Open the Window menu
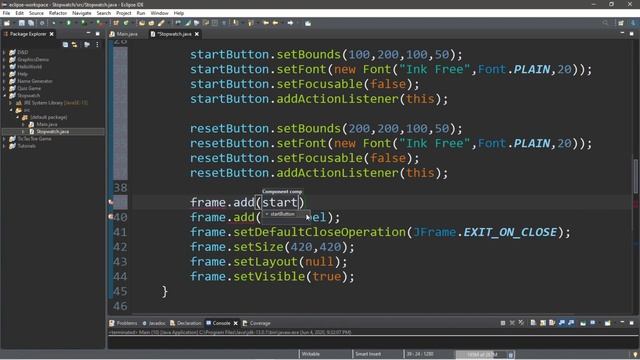 pyautogui.click(x=159, y=13)
